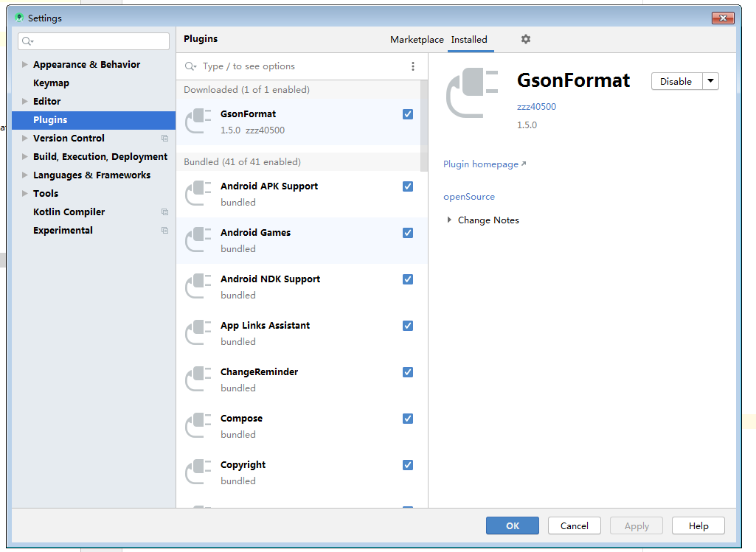The height and width of the screenshot is (552, 756).
Task: Click the project-level icon beside Kotlin Compiler
Action: [x=165, y=212]
